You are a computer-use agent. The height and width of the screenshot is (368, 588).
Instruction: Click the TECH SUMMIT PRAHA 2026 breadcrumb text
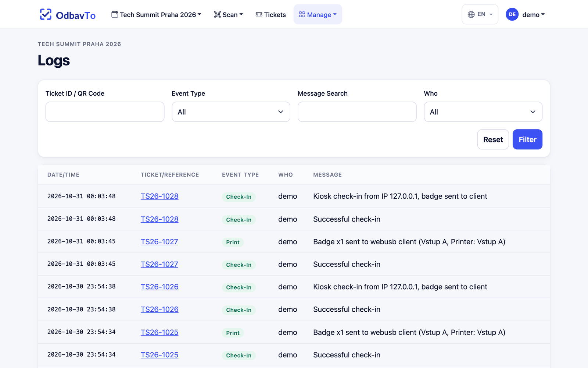(x=79, y=44)
